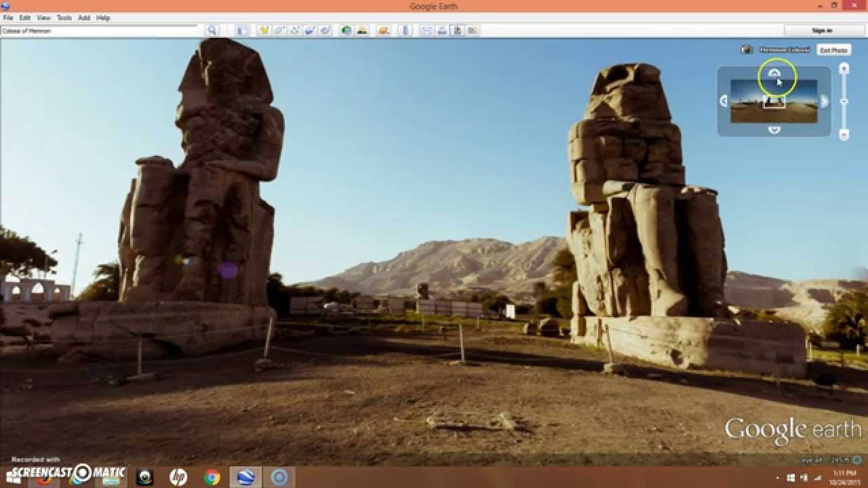Show the ruler tool
The image size is (868, 488).
pyautogui.click(x=406, y=30)
